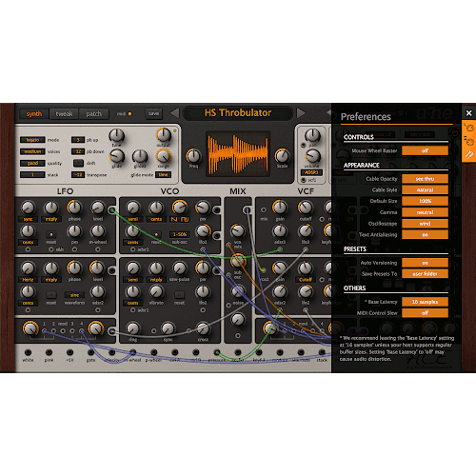The image size is (476, 476).
Task: Switch to the tweak tab
Action: tap(64, 114)
